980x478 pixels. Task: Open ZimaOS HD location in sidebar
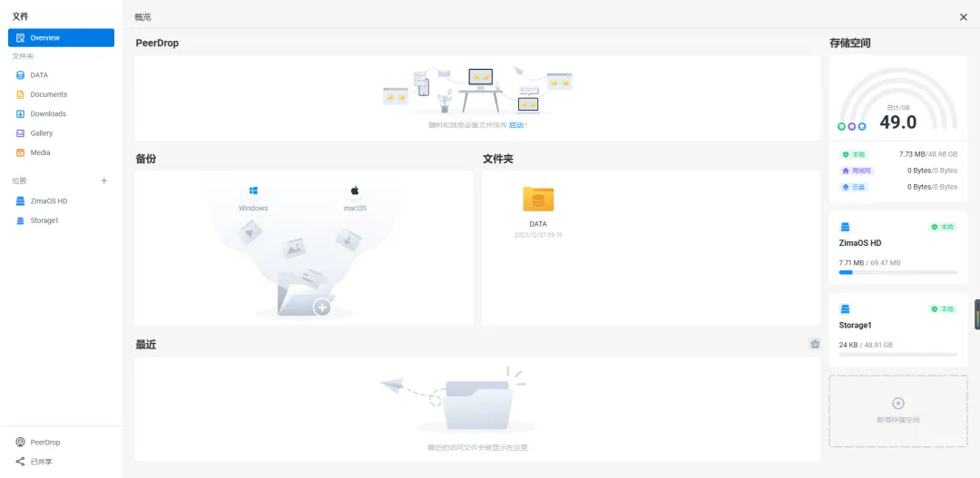coord(48,200)
